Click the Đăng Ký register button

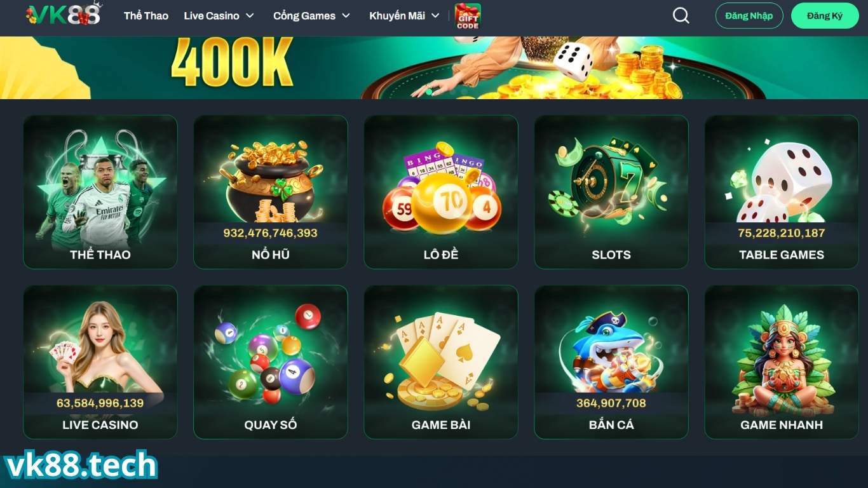(825, 16)
